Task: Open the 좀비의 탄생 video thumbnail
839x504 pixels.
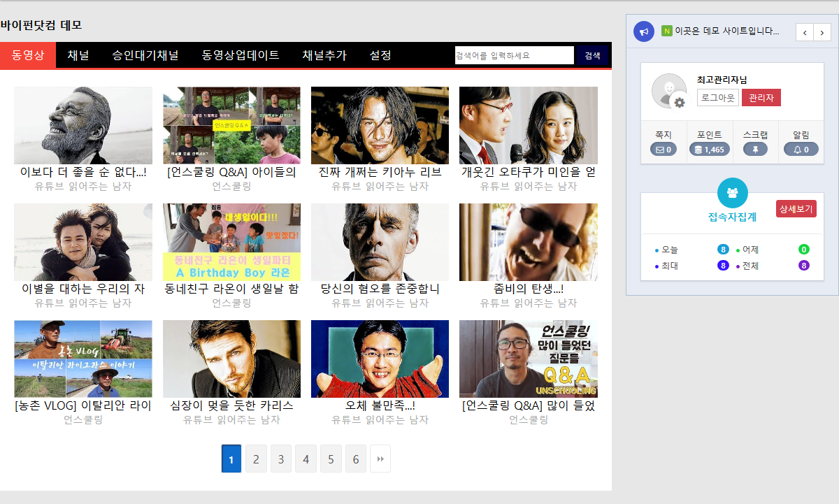Action: (528, 242)
